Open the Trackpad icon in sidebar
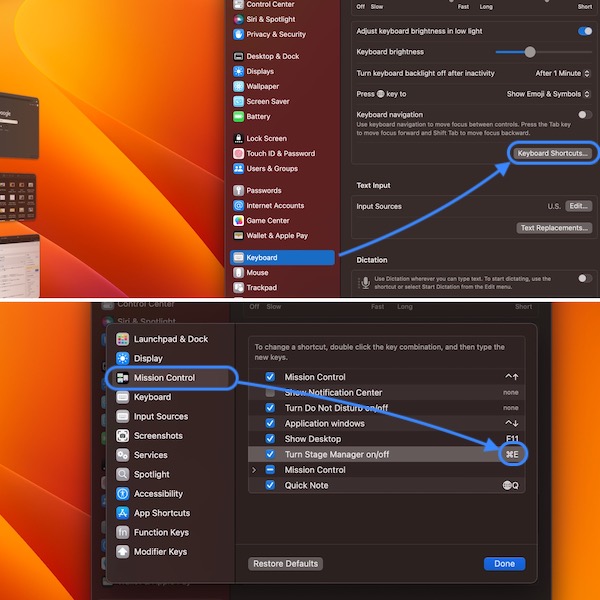Image resolution: width=600 pixels, height=600 pixels. (238, 287)
